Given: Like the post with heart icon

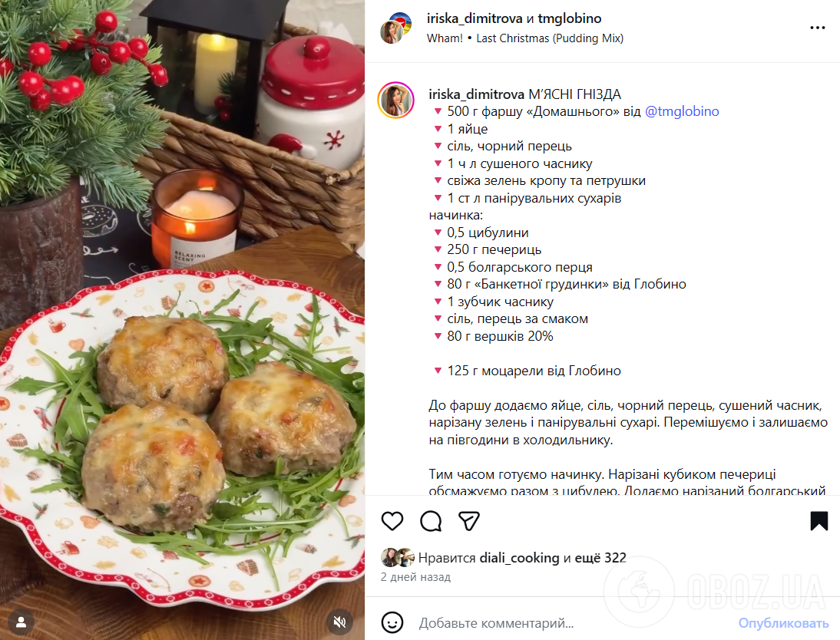Looking at the screenshot, I should pyautogui.click(x=392, y=520).
